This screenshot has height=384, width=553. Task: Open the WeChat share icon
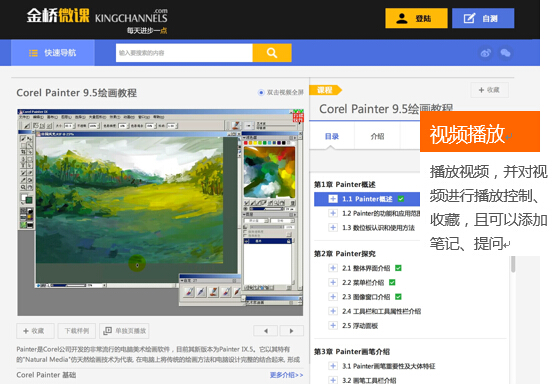tap(505, 53)
